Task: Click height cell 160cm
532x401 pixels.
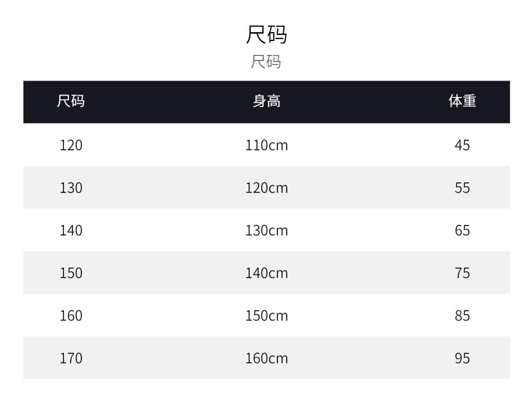Action: click(267, 358)
